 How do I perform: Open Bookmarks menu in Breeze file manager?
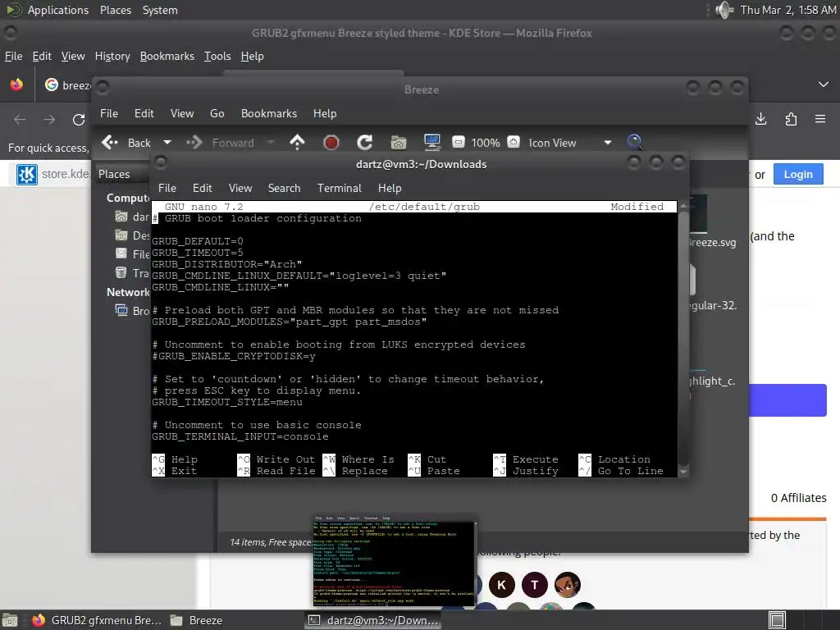click(269, 113)
